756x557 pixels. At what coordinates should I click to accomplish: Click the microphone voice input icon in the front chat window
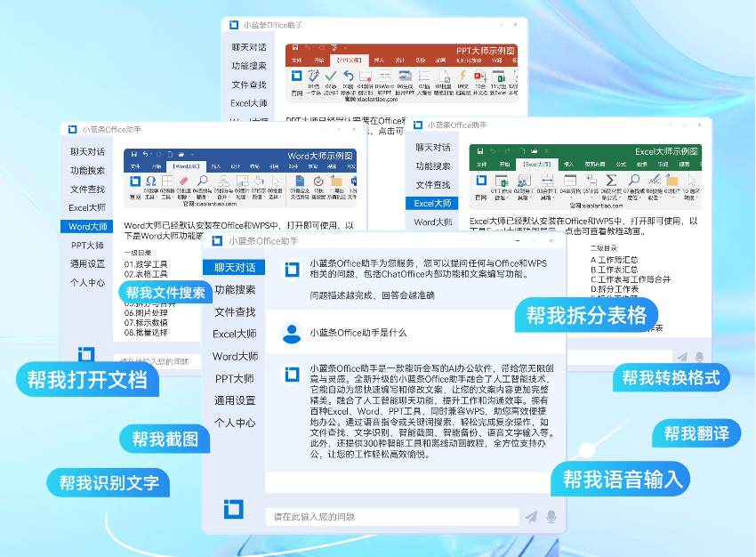pos(551,516)
